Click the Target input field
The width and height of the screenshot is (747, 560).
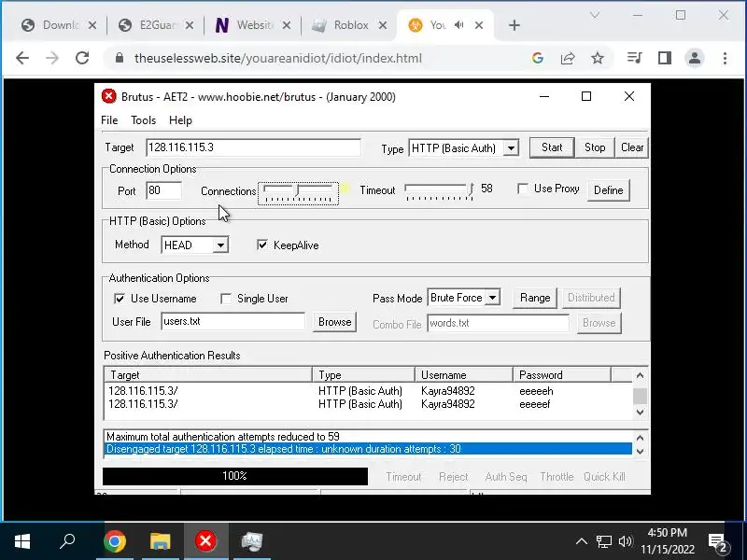tap(253, 147)
